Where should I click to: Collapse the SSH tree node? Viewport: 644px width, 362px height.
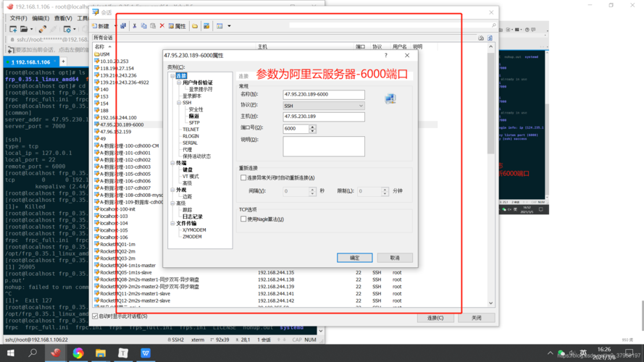[x=179, y=103]
